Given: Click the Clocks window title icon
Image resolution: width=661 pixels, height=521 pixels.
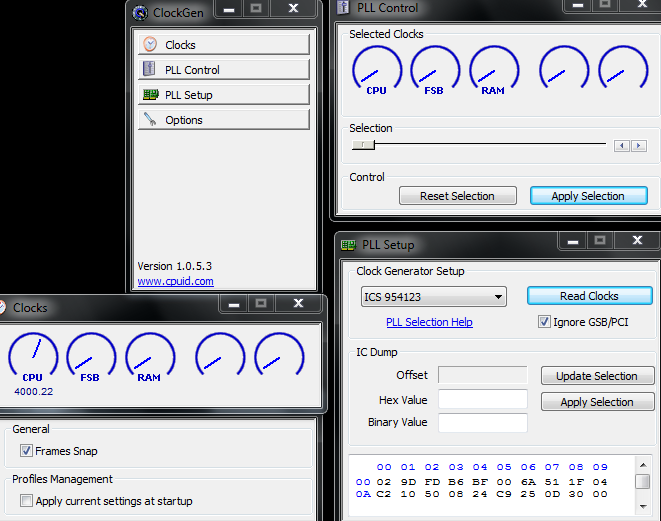Looking at the screenshot, I should coord(2,307).
